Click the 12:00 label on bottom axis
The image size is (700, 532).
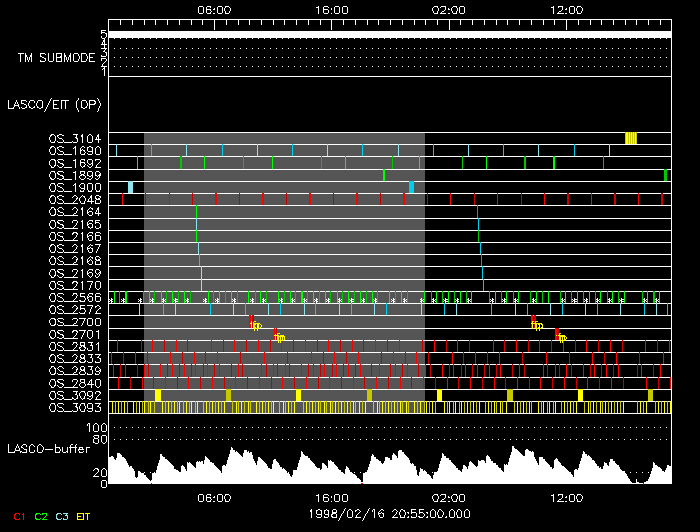click(567, 498)
